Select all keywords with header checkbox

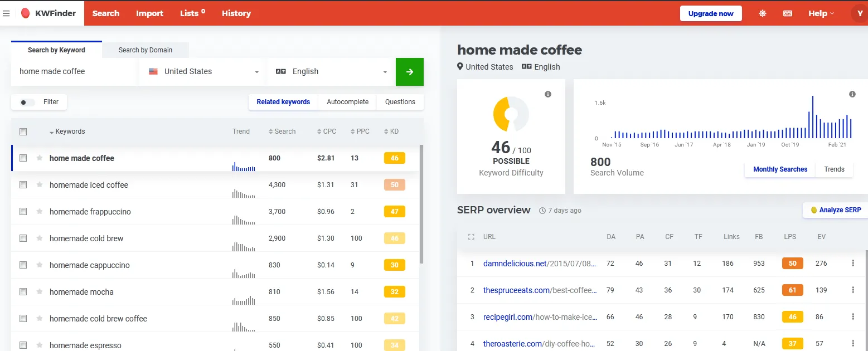pos(23,132)
